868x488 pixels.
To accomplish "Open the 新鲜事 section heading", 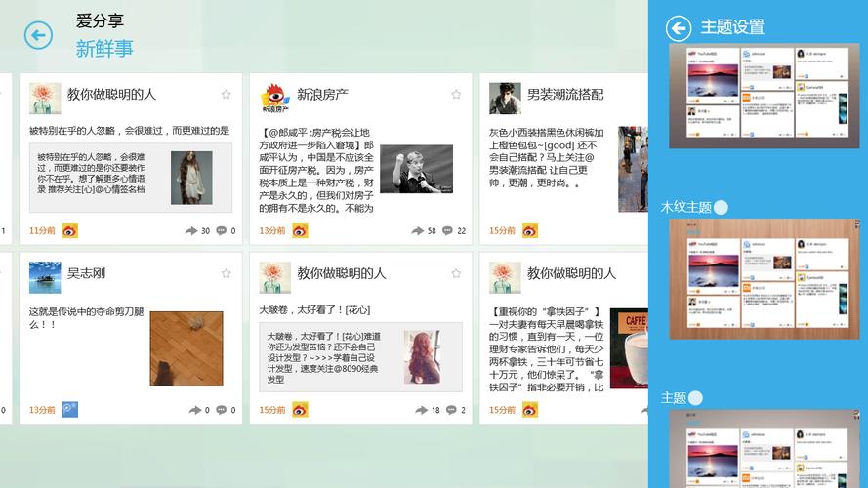I will point(104,49).
